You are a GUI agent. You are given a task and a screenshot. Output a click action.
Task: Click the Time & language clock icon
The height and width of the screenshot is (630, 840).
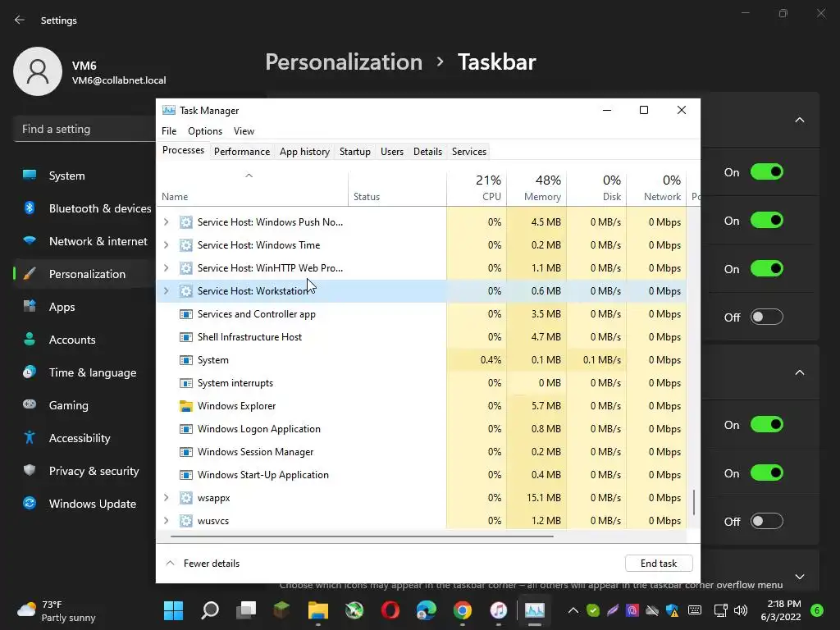[30, 372]
